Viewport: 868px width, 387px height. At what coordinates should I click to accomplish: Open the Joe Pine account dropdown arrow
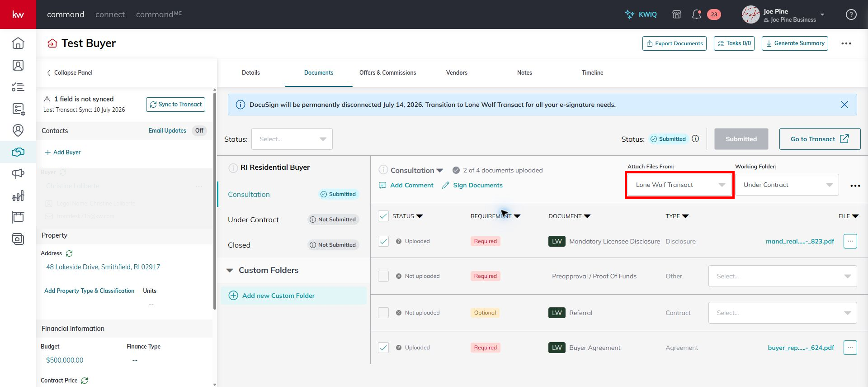pyautogui.click(x=822, y=14)
